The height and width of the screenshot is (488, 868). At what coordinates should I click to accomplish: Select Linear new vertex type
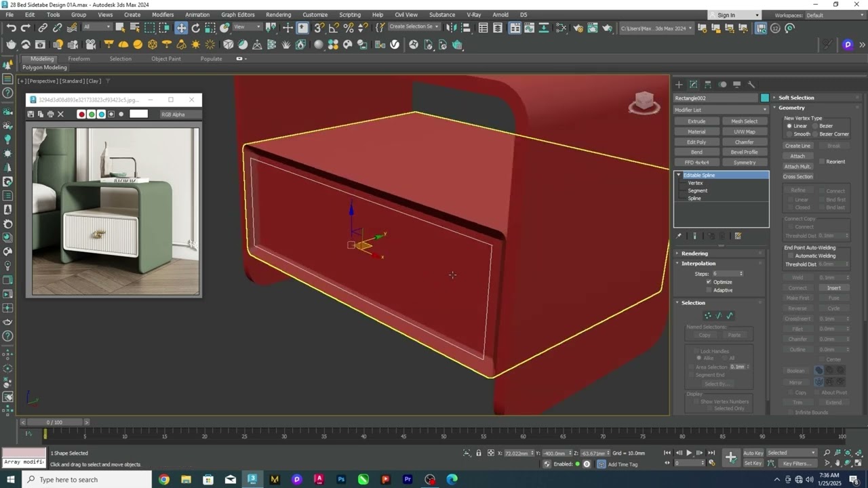tap(789, 126)
